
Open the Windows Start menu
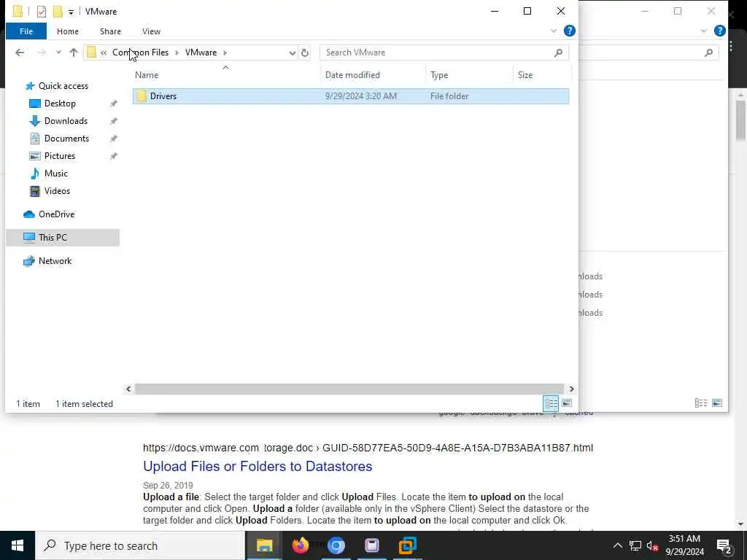18,545
